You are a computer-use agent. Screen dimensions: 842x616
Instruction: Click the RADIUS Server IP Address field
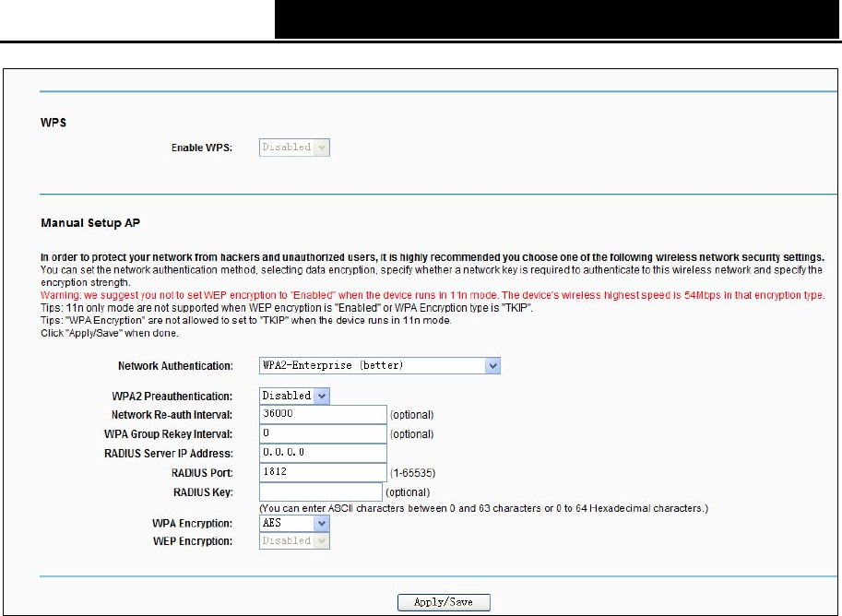(x=323, y=454)
